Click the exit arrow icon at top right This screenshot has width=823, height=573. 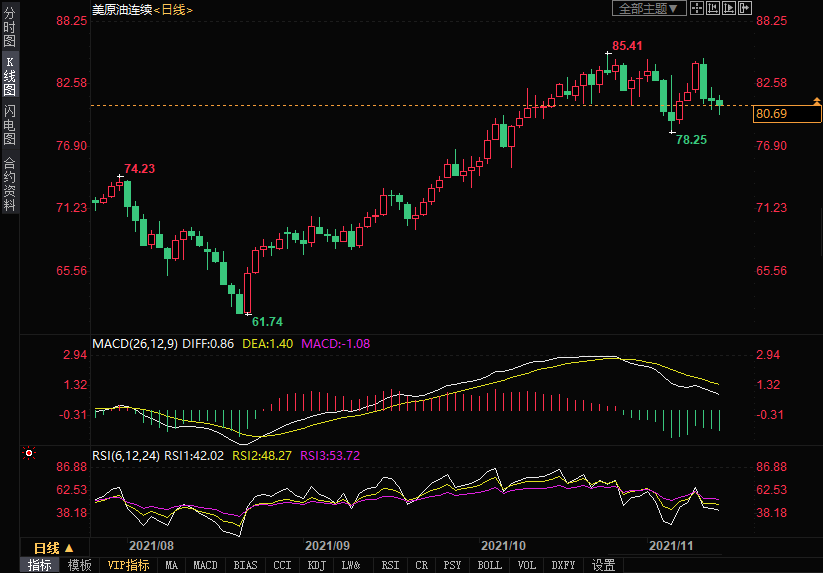click(744, 8)
